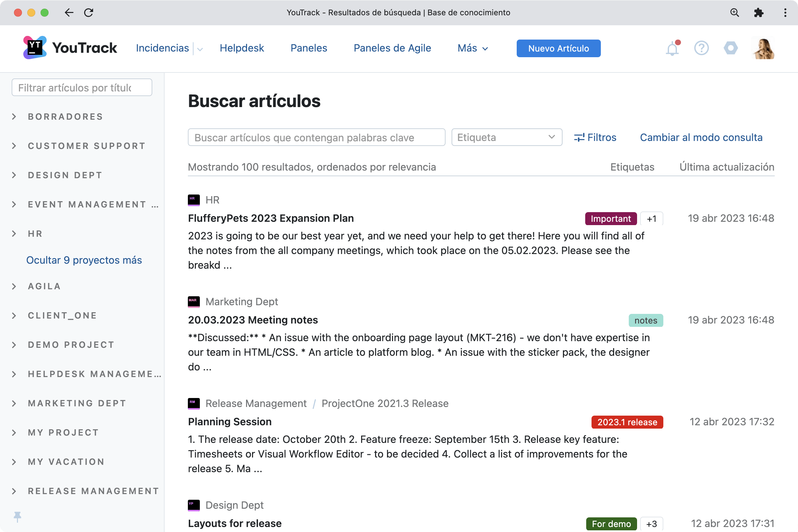The image size is (798, 532).
Task: Expand the Customer Support project
Action: pyautogui.click(x=14, y=146)
